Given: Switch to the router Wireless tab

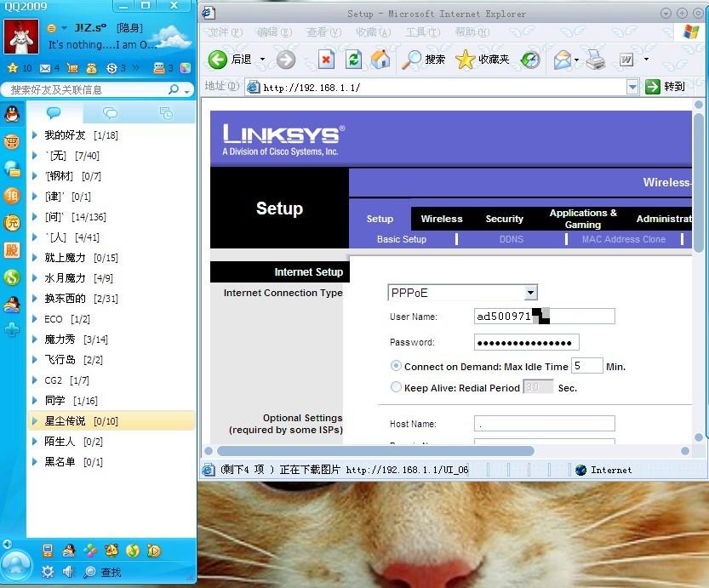Looking at the screenshot, I should click(x=442, y=219).
